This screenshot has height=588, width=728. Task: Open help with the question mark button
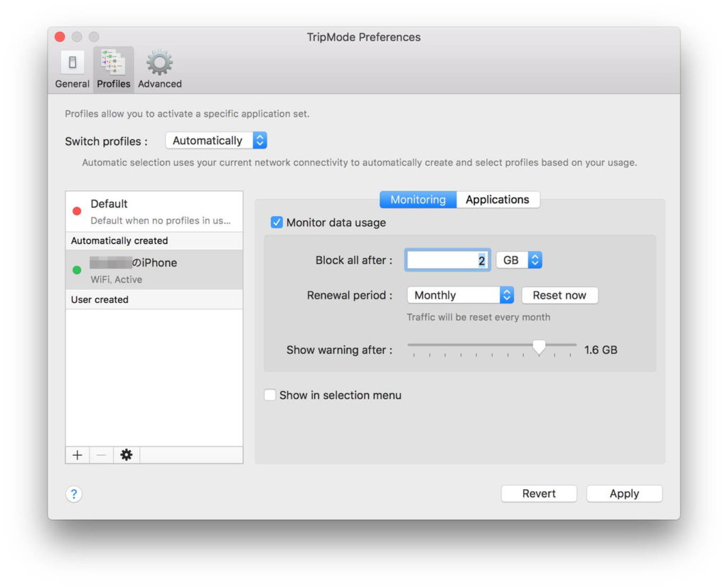(74, 493)
